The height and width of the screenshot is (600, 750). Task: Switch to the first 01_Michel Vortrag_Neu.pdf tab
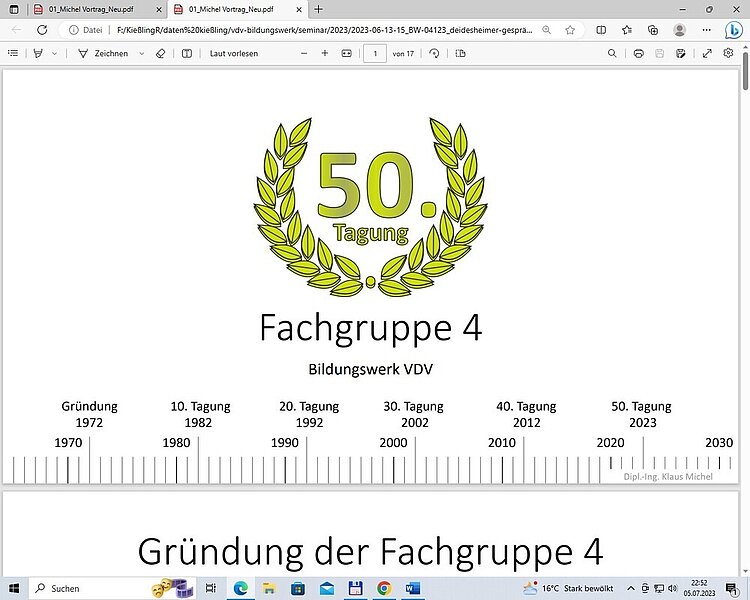90,9
